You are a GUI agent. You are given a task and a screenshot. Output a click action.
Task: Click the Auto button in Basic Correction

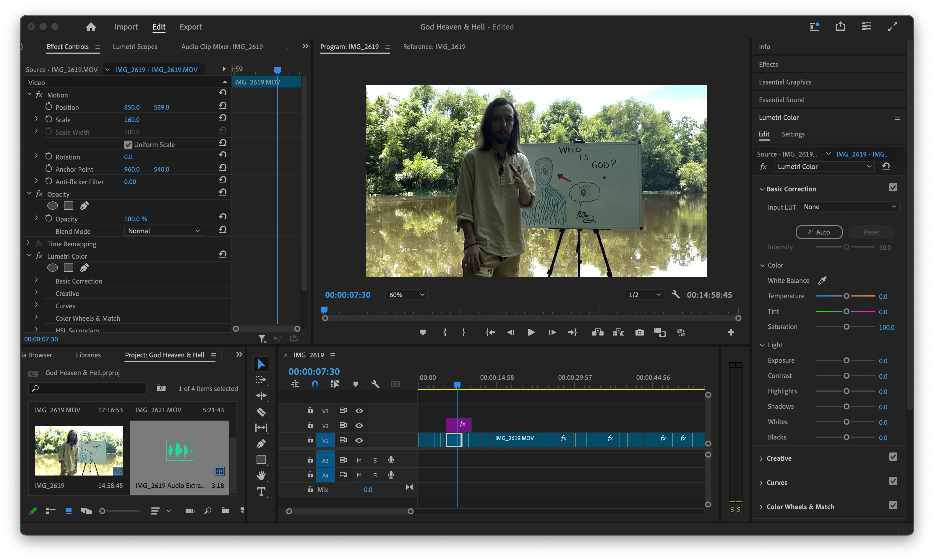[819, 232]
